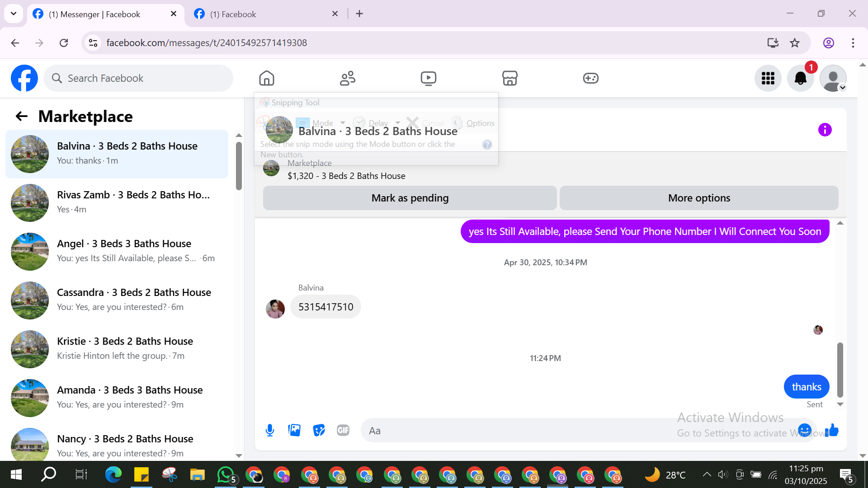Switch to the Messenger browser tab
Image resolution: width=868 pixels, height=488 pixels.
105,14
